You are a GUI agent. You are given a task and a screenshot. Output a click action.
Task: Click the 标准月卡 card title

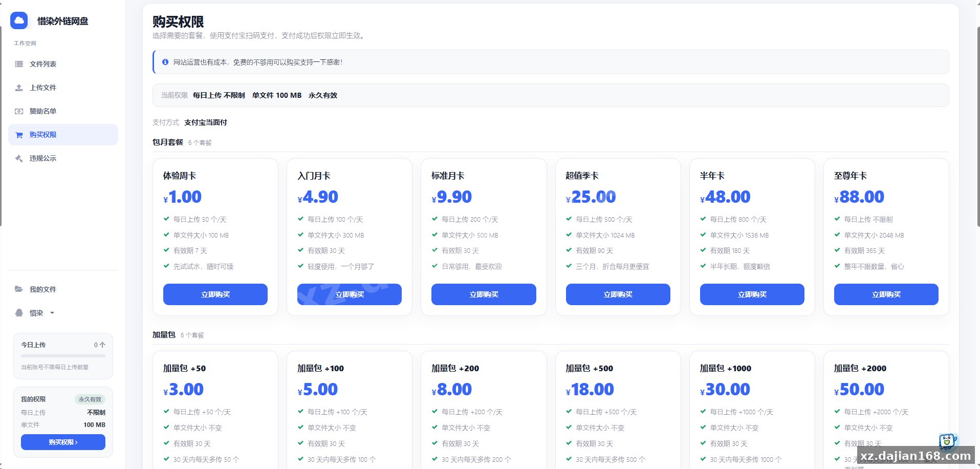448,176
